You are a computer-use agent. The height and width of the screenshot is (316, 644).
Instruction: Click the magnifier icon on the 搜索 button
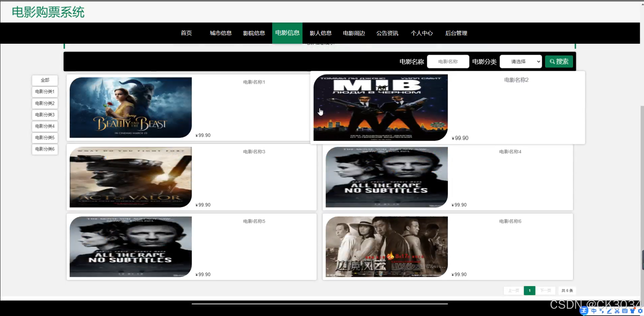point(552,62)
